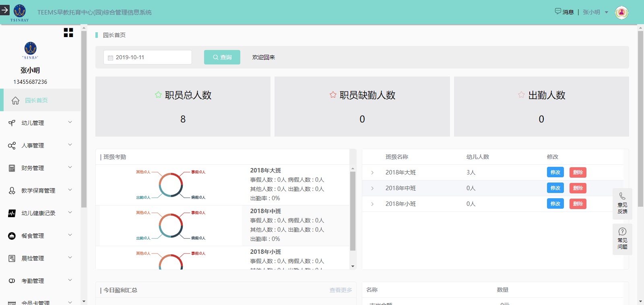
Task: Click the 2018年大班 attendance donut chart
Action: (x=171, y=185)
